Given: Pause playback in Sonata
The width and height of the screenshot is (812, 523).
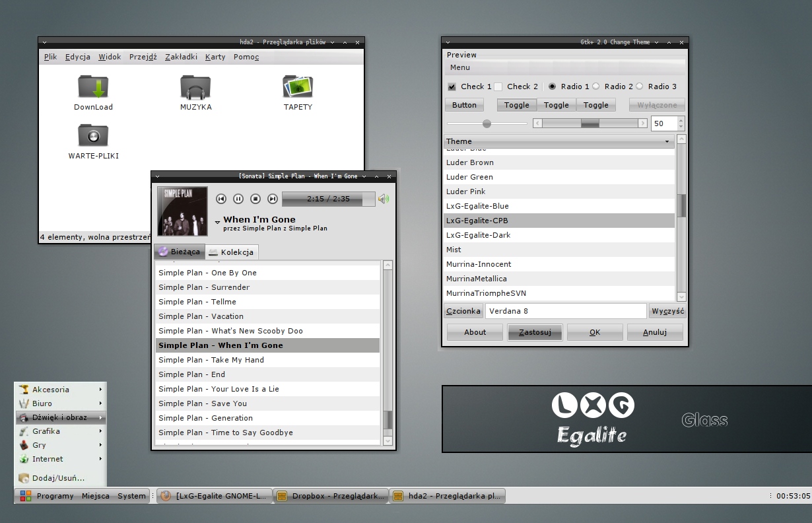Looking at the screenshot, I should 238,199.
